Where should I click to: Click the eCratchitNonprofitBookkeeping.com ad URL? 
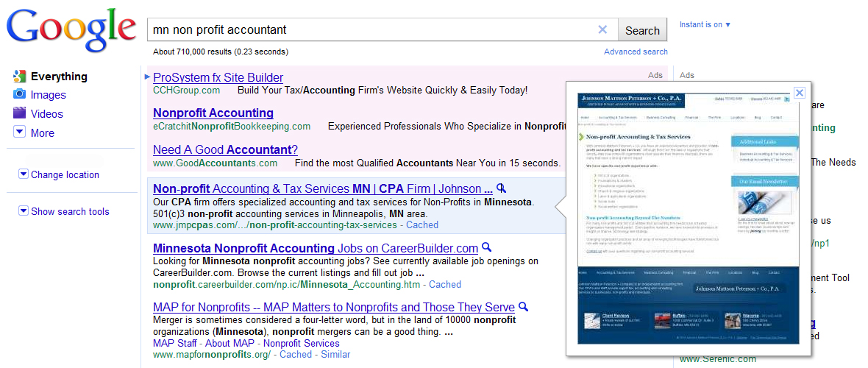click(x=232, y=127)
